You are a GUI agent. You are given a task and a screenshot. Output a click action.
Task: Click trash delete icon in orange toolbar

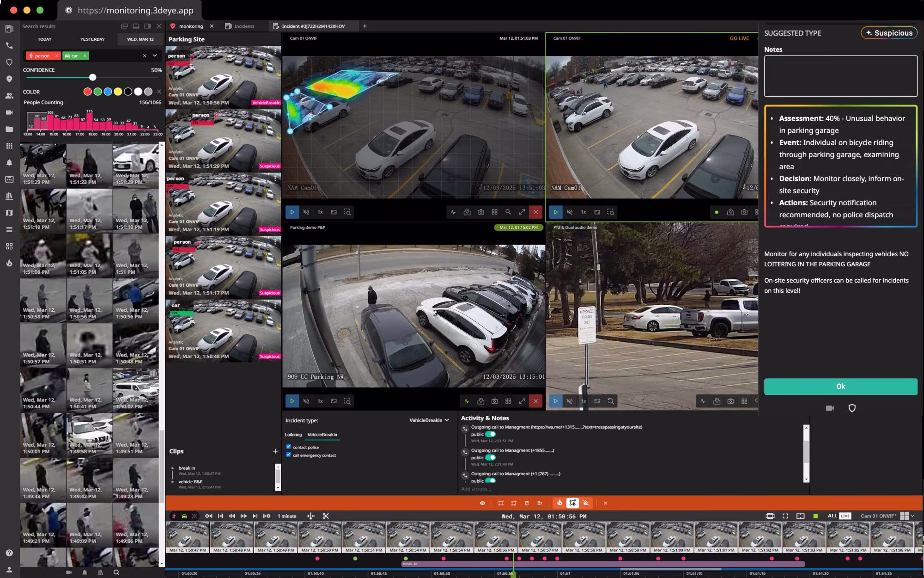527,503
